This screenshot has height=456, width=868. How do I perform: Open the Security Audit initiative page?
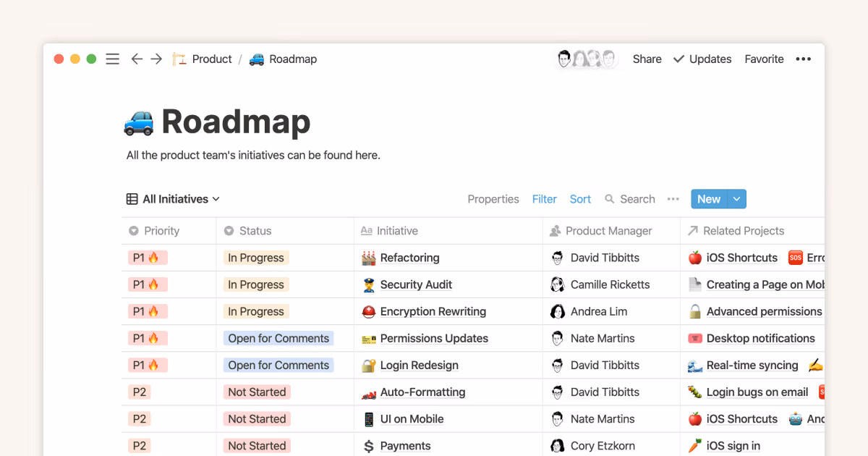coord(416,284)
